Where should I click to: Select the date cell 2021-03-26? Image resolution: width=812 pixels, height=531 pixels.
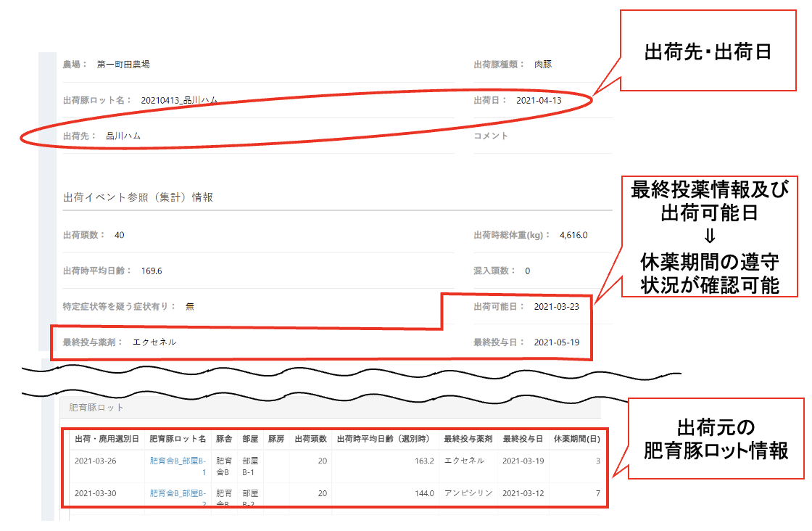coord(95,461)
